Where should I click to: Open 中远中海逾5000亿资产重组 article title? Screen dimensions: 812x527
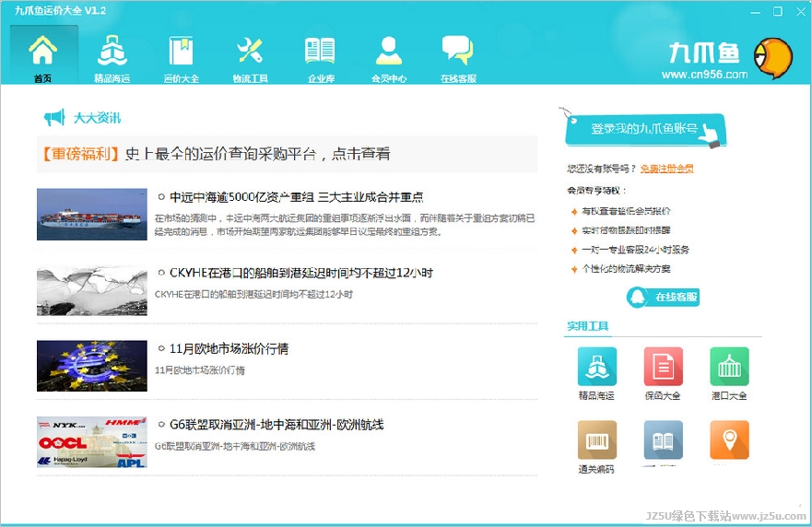pyautogui.click(x=296, y=197)
